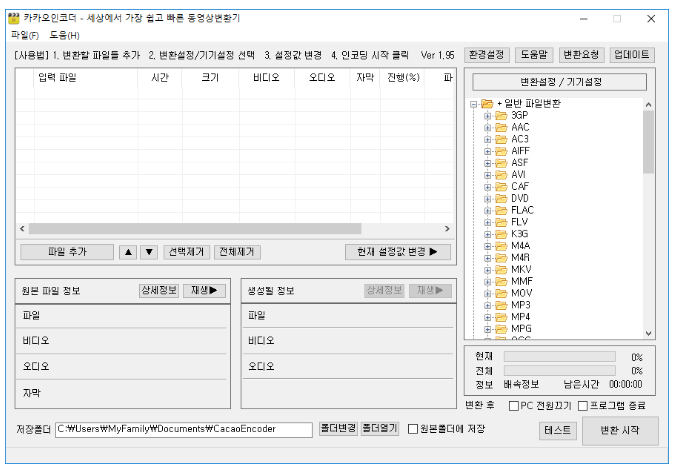The width and height of the screenshot is (673, 467).
Task: Click the AVI folder icon
Action: click(x=501, y=175)
